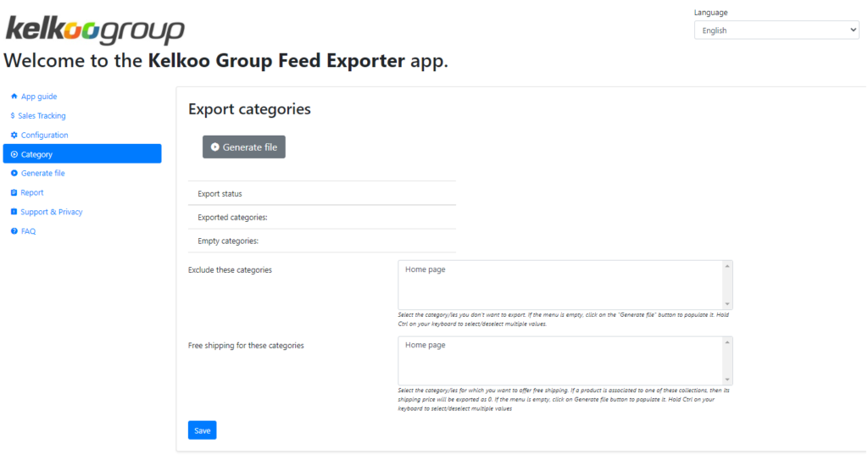Click the clipboard icon beside Report
868x460 pixels.
click(x=14, y=192)
